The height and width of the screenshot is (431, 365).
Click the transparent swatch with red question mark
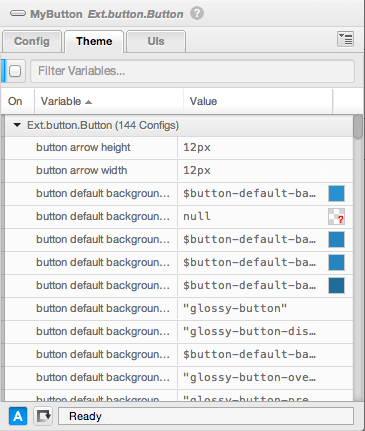(x=336, y=217)
